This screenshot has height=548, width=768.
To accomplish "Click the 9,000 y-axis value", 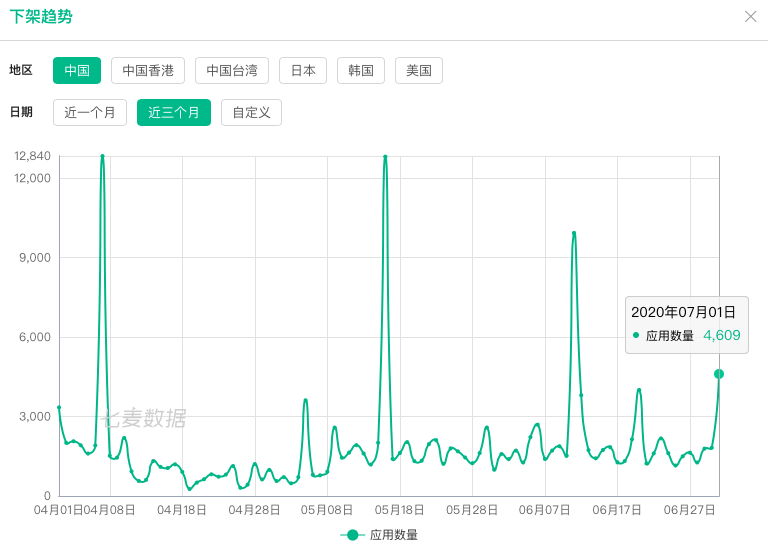I will [x=35, y=258].
